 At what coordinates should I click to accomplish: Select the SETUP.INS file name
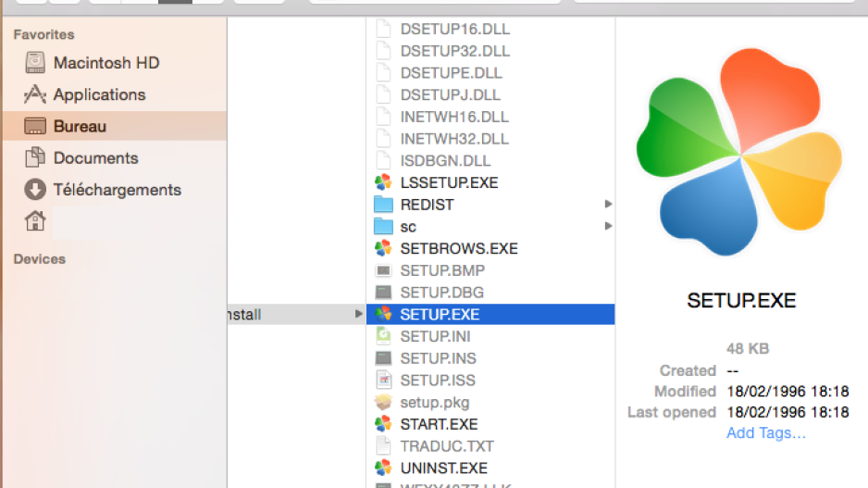click(438, 358)
